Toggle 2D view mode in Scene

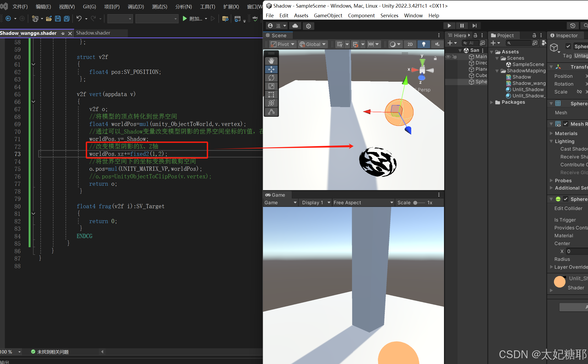[410, 44]
